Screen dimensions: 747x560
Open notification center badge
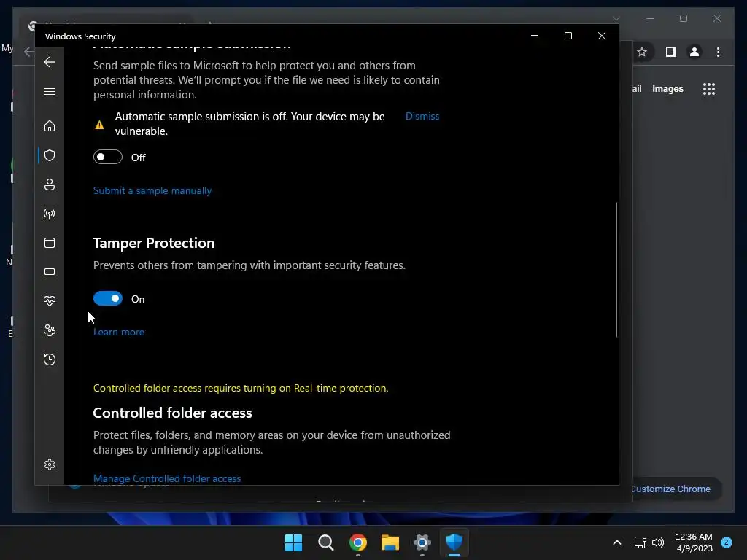[x=727, y=542]
